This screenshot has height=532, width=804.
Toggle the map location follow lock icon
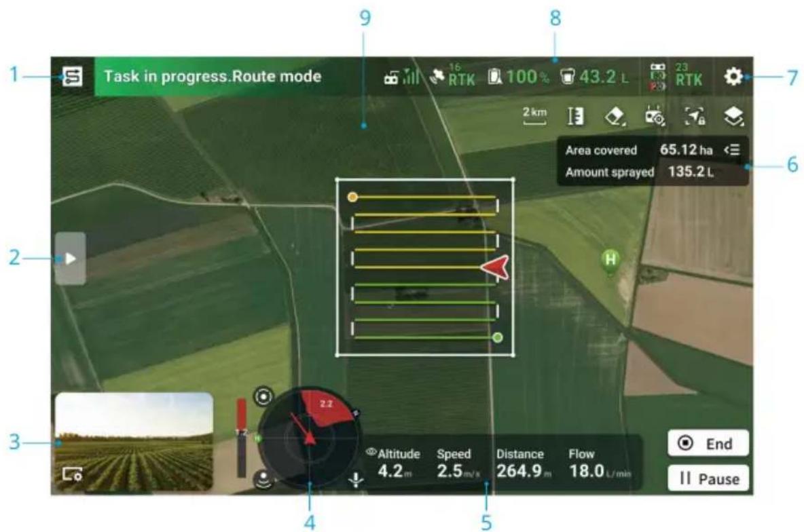point(695,116)
